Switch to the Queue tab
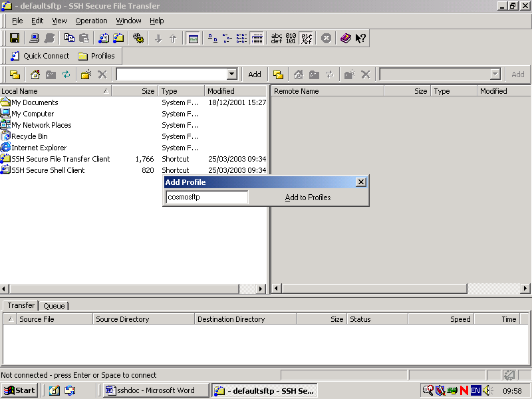This screenshot has width=532, height=399. [54, 306]
